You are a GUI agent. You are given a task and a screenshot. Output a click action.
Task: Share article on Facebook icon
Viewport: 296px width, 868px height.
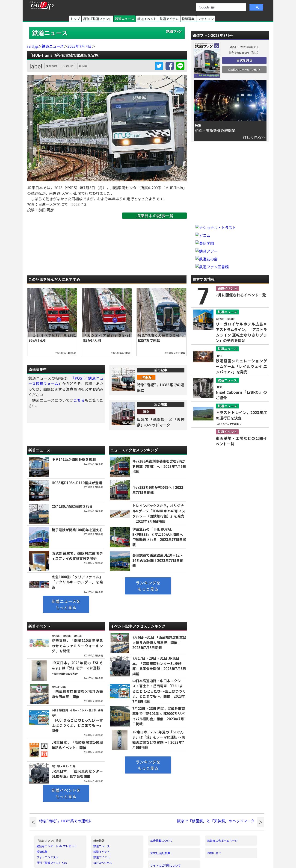170,66
